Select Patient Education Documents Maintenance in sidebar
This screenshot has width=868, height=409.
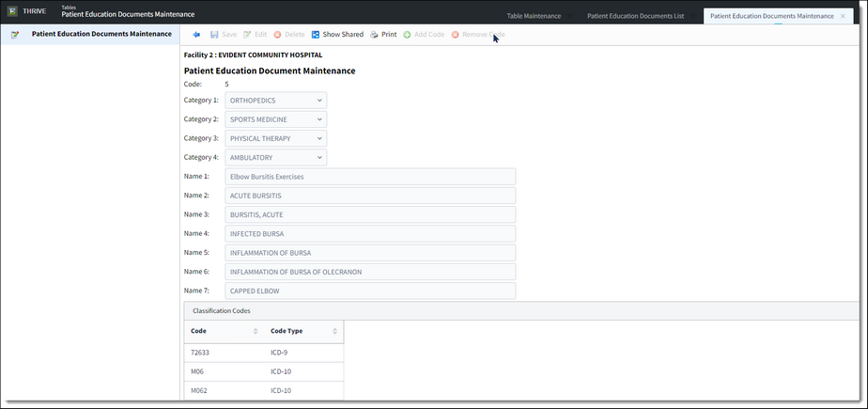89,34
